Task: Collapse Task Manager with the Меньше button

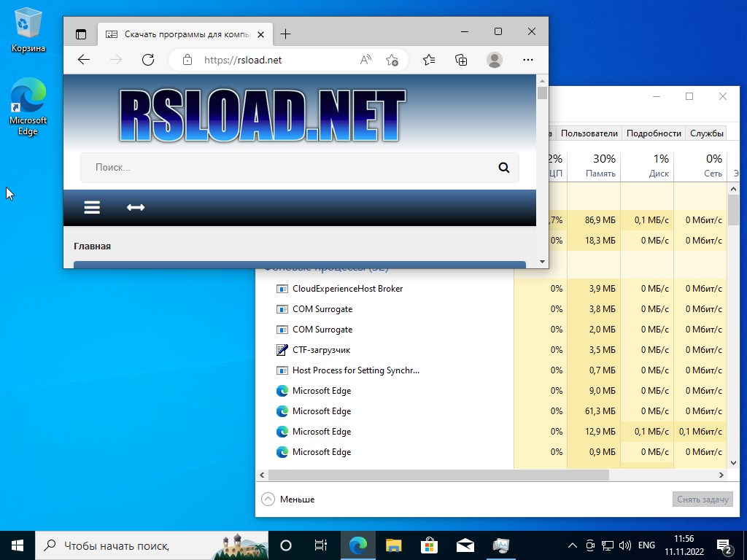Action: click(x=287, y=499)
